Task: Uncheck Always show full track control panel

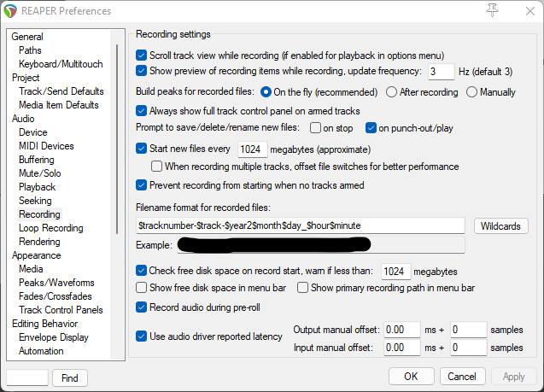Action: (141, 111)
